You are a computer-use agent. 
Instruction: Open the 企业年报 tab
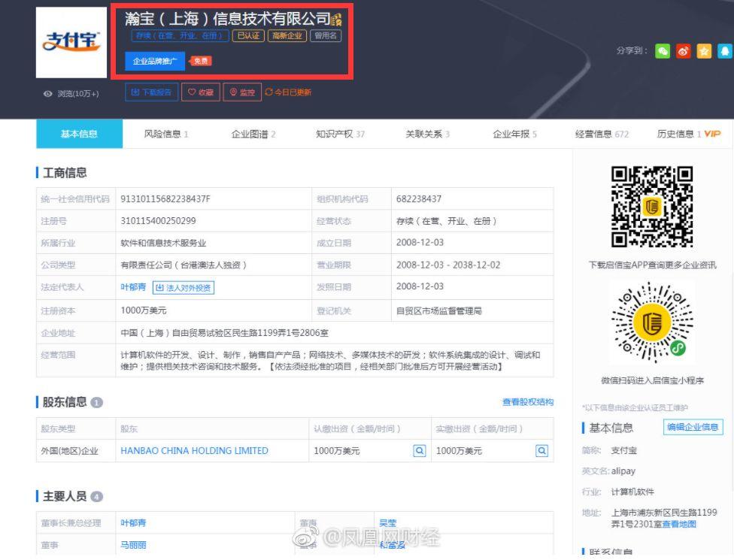click(514, 135)
